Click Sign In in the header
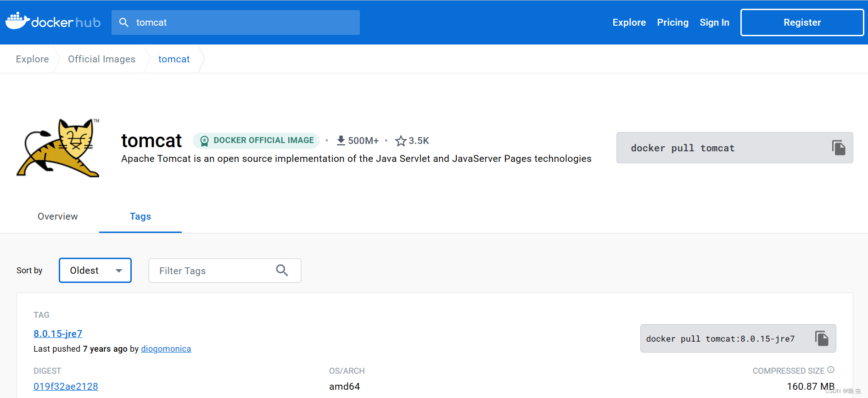This screenshot has width=868, height=398. (x=714, y=22)
